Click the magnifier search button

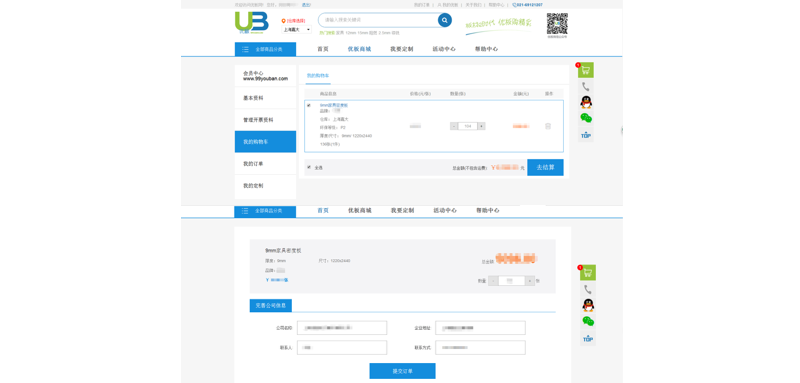(444, 20)
